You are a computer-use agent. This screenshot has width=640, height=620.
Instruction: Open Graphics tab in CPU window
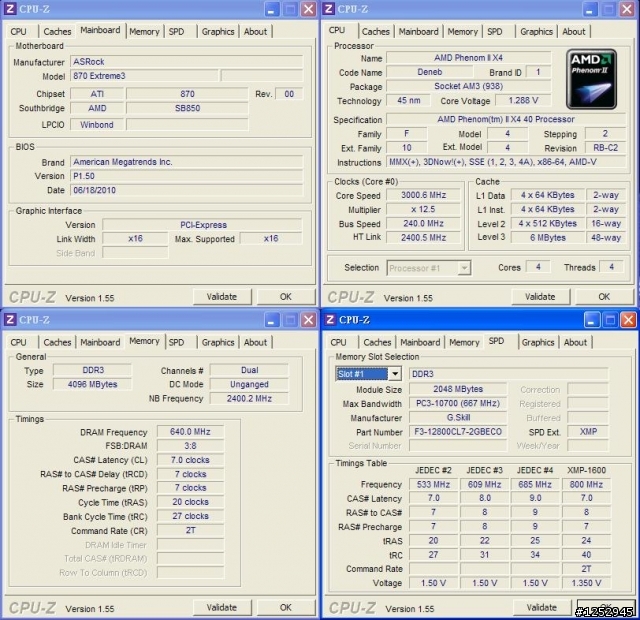(536, 31)
